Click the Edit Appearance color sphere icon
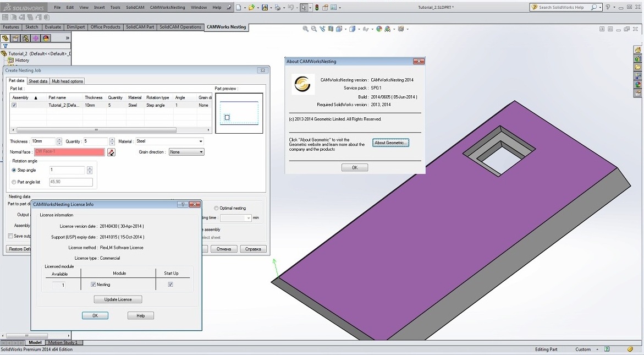Image resolution: width=644 pixels, height=355 pixels. (x=379, y=29)
